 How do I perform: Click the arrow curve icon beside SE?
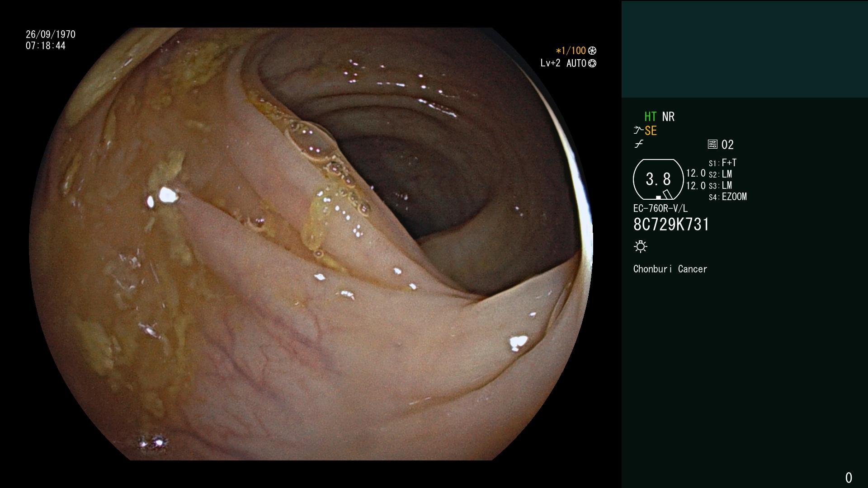coord(638,131)
